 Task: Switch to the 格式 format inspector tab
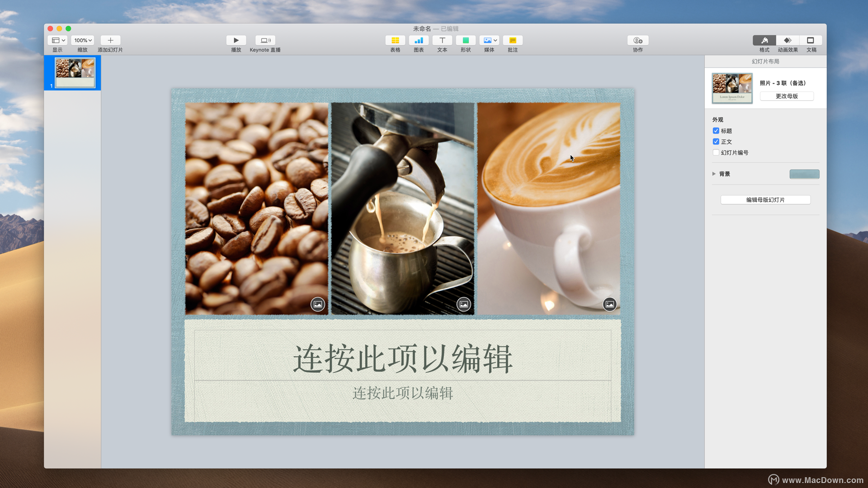764,40
